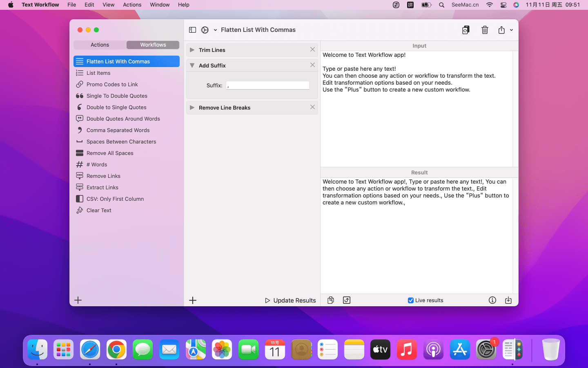Open the Window menu
The image size is (588, 368).
point(160,5)
